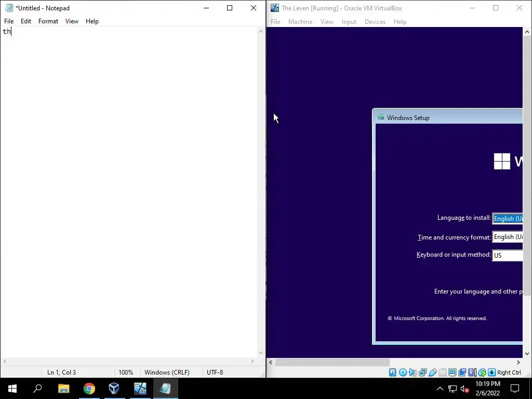Click the '100%' zoom value in Notepad status bar
532x399 pixels.
coord(126,372)
